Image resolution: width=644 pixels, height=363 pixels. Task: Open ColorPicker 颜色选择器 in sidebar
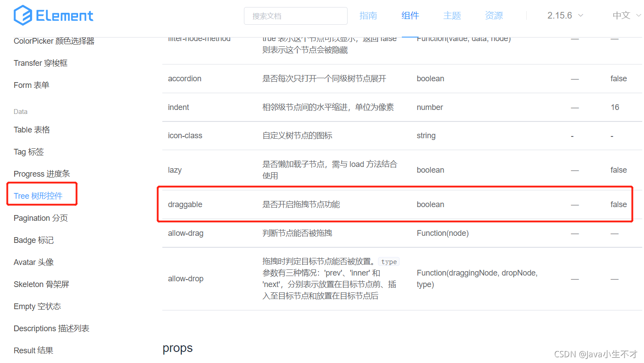(x=54, y=41)
